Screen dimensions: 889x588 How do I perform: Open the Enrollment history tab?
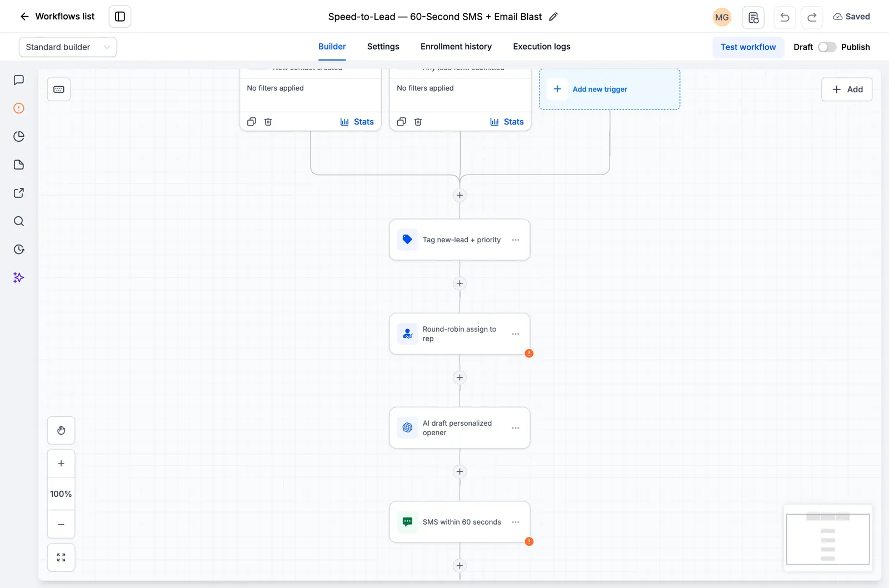[456, 47]
